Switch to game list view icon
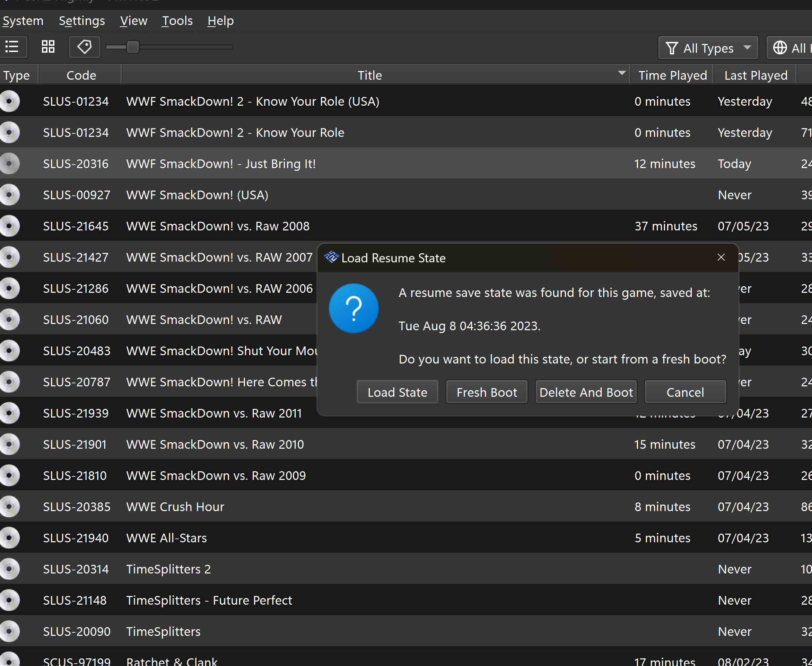 click(x=12, y=47)
